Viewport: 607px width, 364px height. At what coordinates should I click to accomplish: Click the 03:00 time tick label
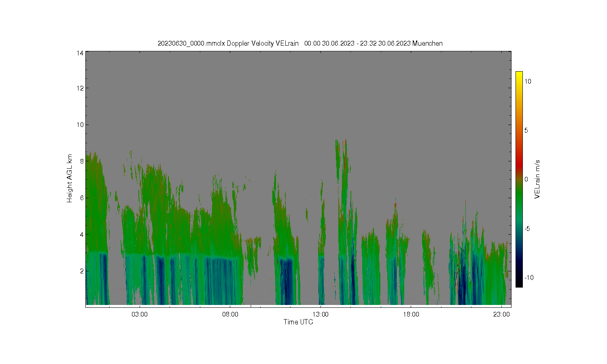(x=140, y=314)
